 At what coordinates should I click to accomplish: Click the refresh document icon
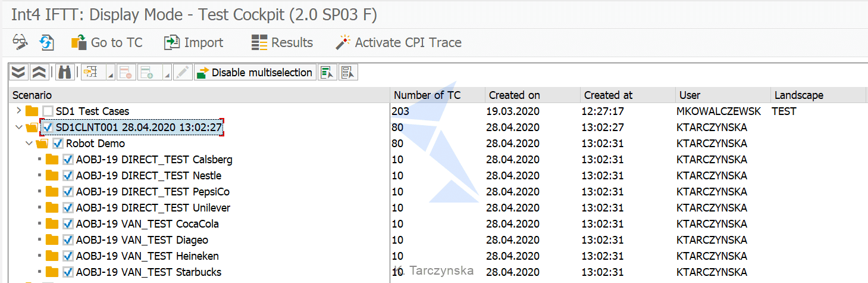point(46,42)
